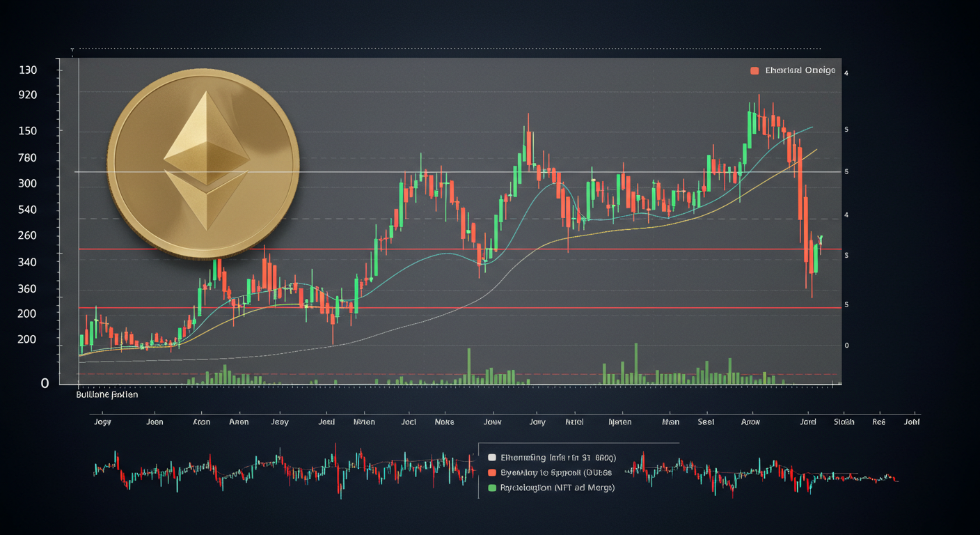Image resolution: width=980 pixels, height=535 pixels.
Task: Select the lowest red horizontal support line
Action: point(460,308)
